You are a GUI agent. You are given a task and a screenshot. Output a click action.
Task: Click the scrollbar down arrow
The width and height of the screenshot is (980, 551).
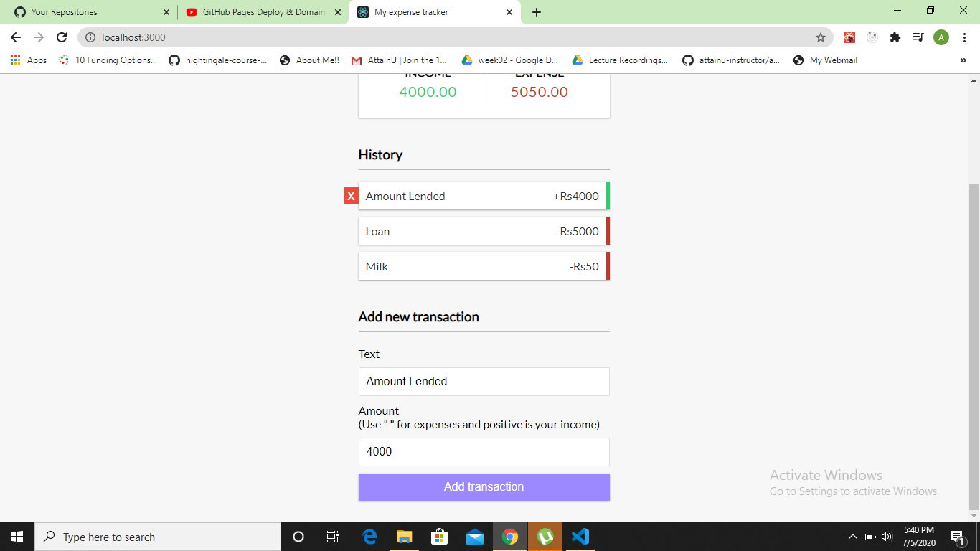(974, 516)
